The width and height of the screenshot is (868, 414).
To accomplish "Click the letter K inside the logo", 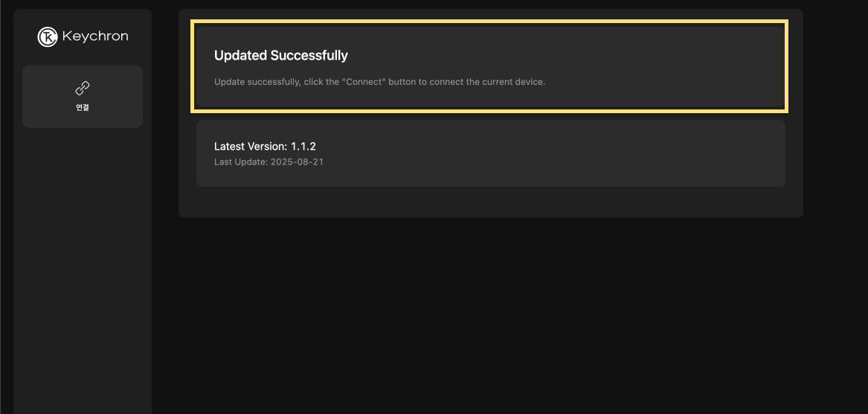I will [x=48, y=37].
